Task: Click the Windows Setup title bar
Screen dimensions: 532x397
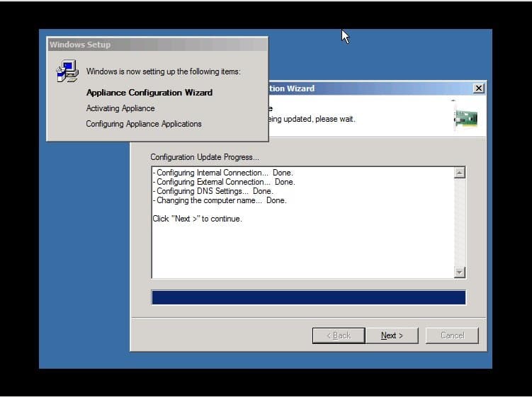Action: (x=157, y=45)
